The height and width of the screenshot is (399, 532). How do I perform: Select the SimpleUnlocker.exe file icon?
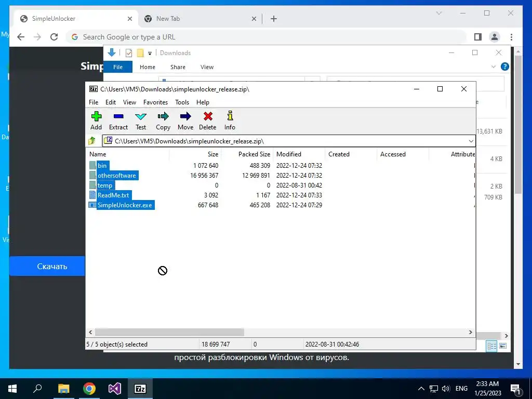coord(92,205)
